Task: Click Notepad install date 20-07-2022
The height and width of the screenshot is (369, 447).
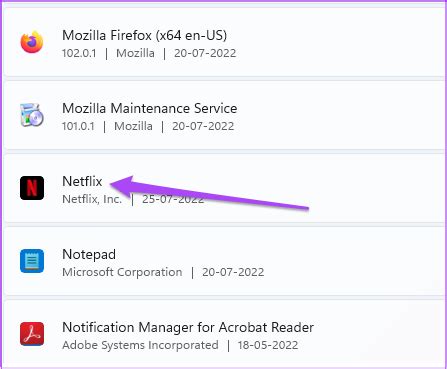Action: [233, 272]
